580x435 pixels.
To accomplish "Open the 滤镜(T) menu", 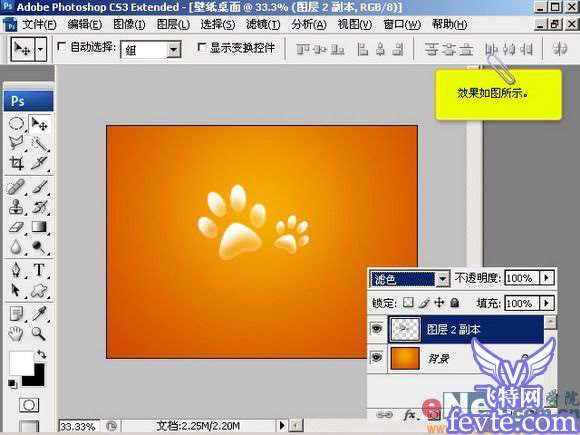I will click(x=263, y=25).
